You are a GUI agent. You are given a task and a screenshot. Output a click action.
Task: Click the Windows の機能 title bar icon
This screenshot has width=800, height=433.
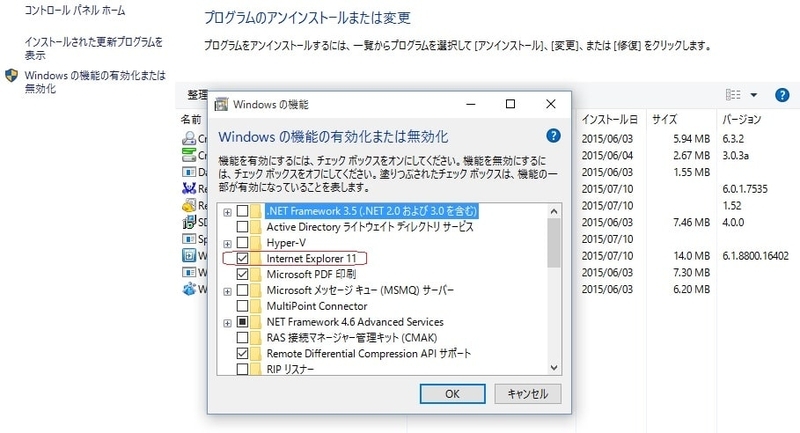pyautogui.click(x=221, y=104)
